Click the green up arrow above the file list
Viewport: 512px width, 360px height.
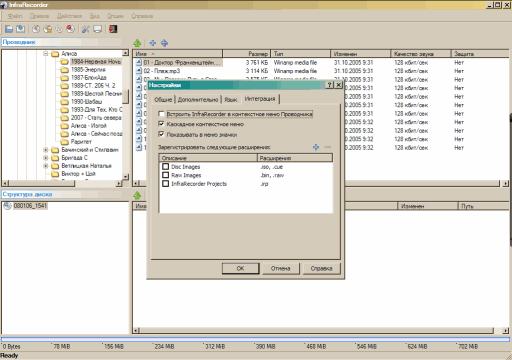coord(137,43)
